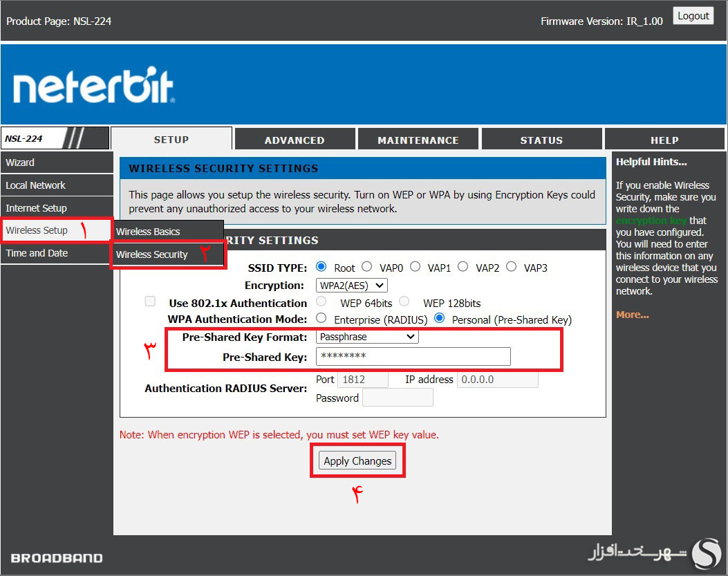Viewport: 728px width, 576px height.
Task: Expand the Pre-Shared Key Format dropdown
Action: pos(367,337)
